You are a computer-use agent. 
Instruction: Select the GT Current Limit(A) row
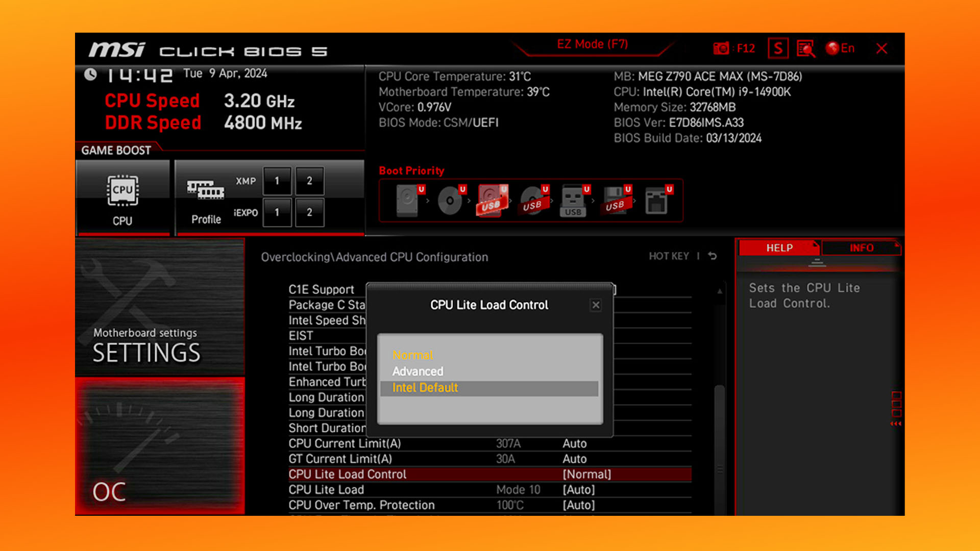pyautogui.click(x=490, y=459)
